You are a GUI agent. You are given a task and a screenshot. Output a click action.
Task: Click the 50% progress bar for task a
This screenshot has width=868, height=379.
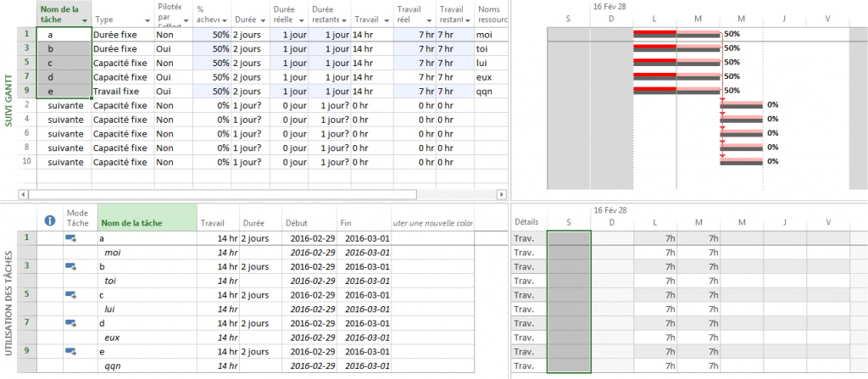(x=676, y=34)
